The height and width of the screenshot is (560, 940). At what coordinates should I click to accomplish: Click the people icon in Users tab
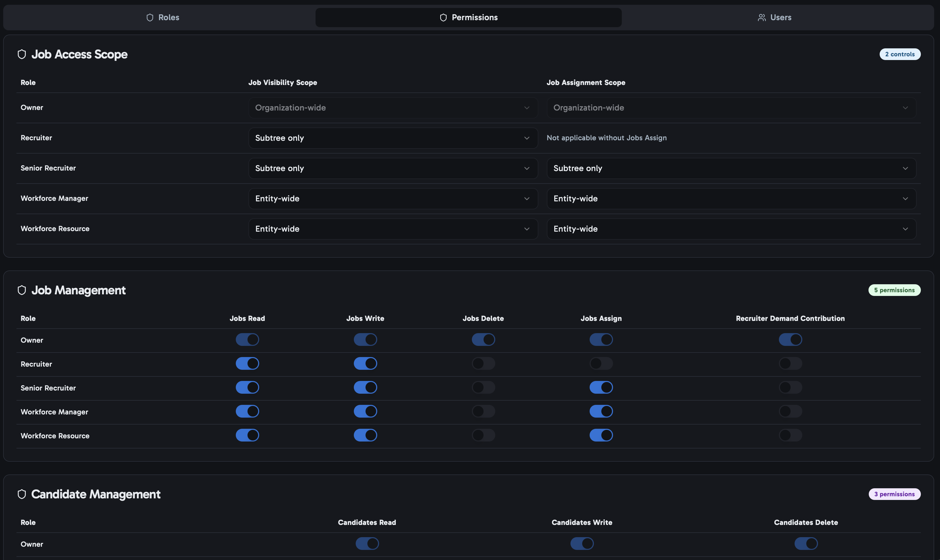point(762,17)
